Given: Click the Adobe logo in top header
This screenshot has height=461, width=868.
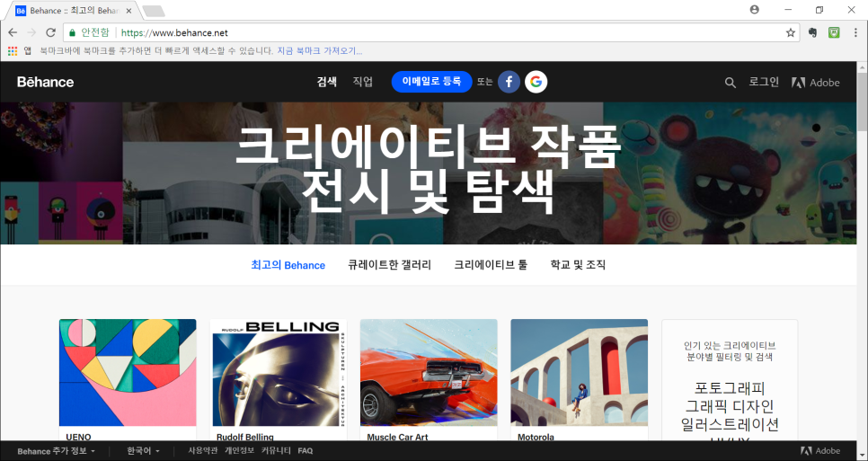Looking at the screenshot, I should click(815, 83).
